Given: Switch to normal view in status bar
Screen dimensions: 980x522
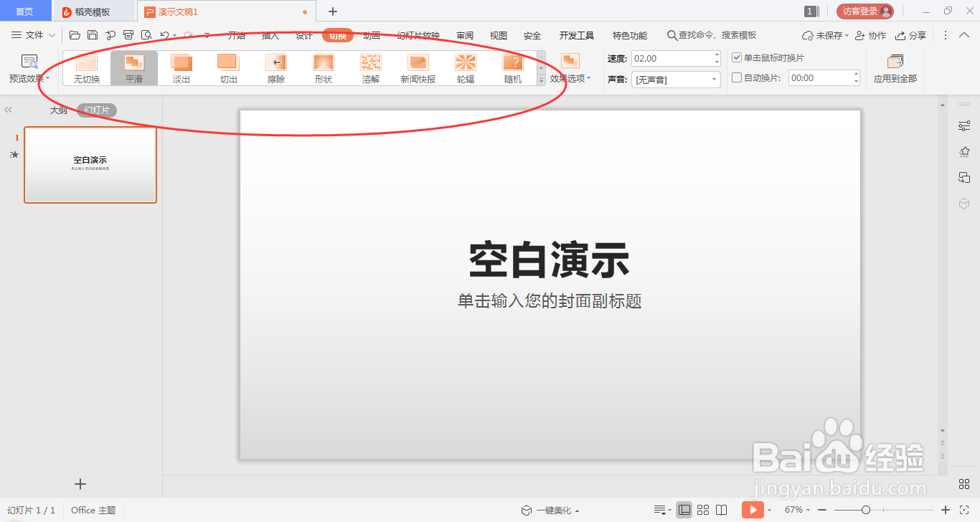Looking at the screenshot, I should click(684, 510).
